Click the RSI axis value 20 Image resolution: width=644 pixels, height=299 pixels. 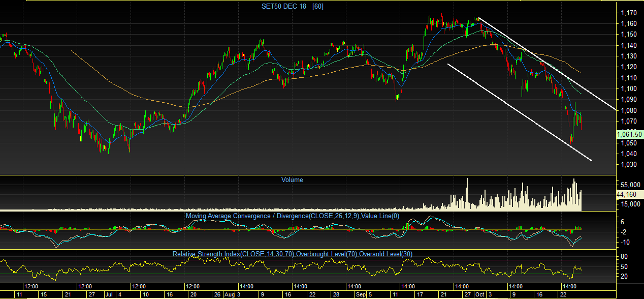(x=624, y=276)
